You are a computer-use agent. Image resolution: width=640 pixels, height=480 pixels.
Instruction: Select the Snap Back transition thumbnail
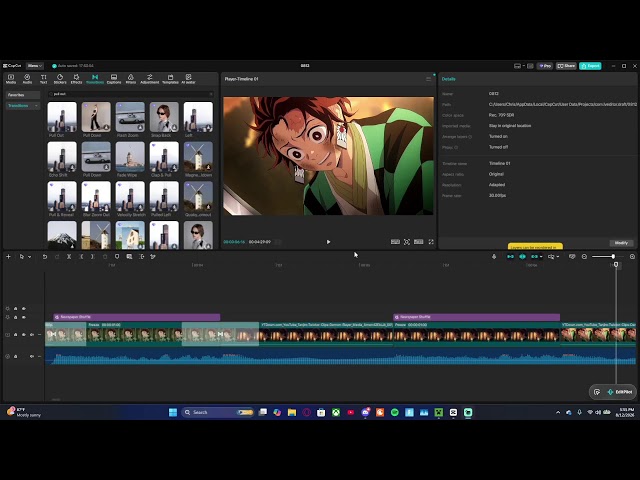click(x=164, y=117)
